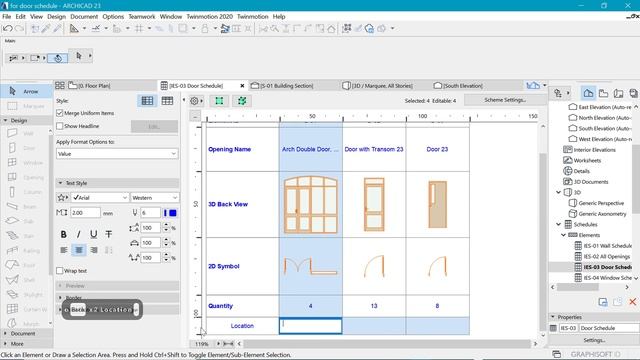Open the Arial font dropdown
Screen dimensions: 640x360
point(100,198)
